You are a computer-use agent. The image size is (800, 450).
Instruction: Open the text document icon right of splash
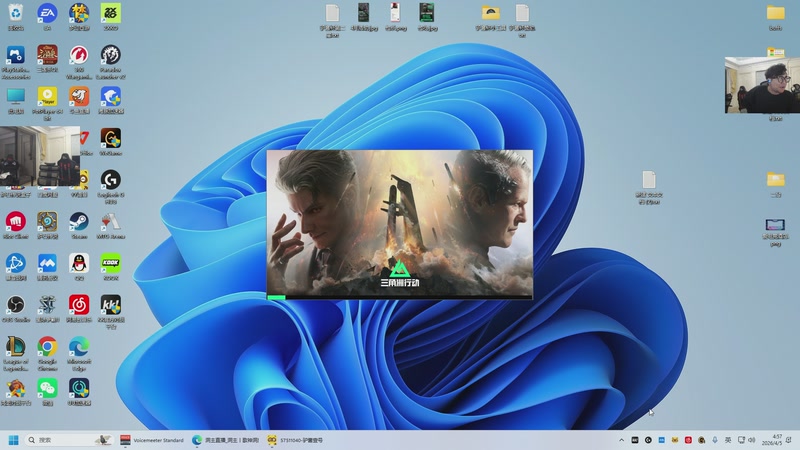[x=648, y=180]
